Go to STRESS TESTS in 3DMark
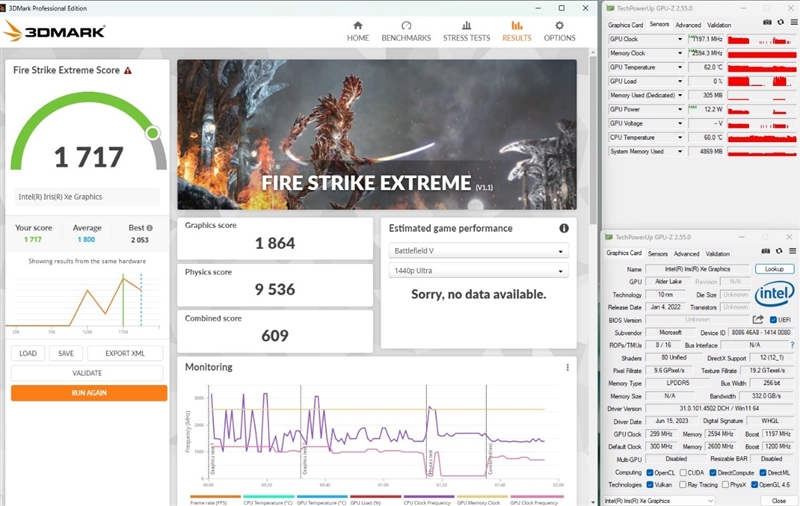Image resolution: width=800 pixels, height=506 pixels. click(466, 32)
